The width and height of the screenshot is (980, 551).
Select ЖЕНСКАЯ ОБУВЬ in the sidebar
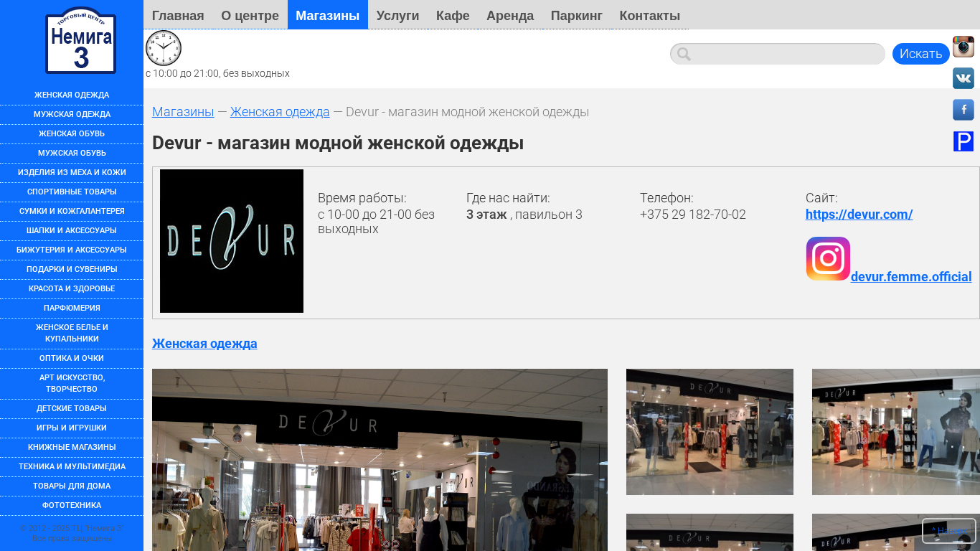[x=72, y=134]
